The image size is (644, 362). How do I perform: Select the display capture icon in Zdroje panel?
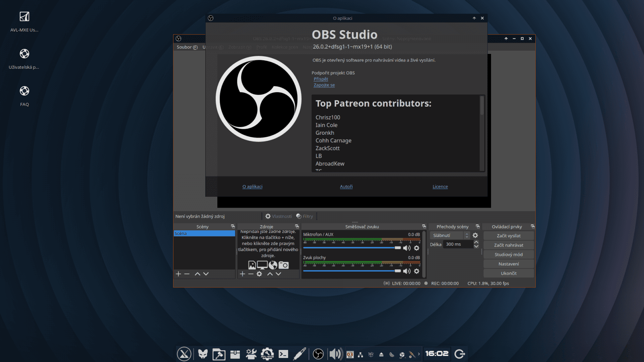(x=262, y=264)
